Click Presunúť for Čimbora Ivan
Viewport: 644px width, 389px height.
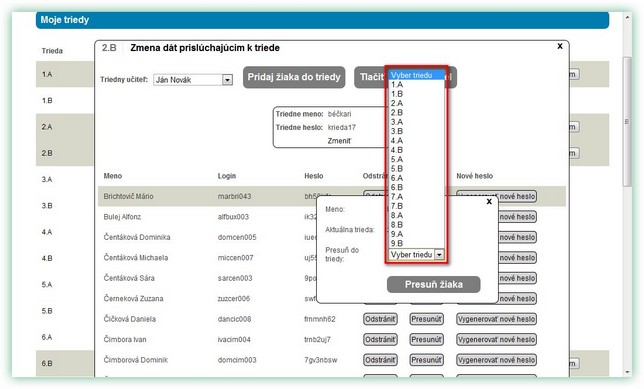pyautogui.click(x=426, y=340)
